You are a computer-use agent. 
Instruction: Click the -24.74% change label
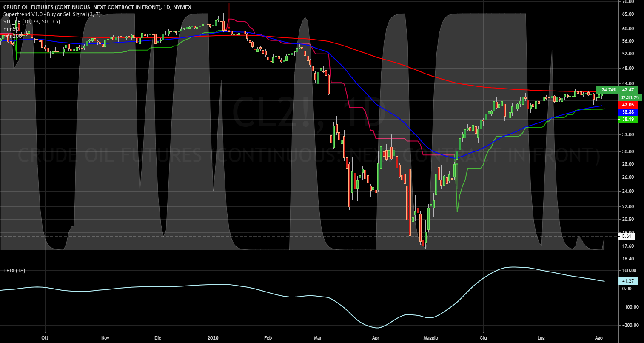tap(607, 90)
